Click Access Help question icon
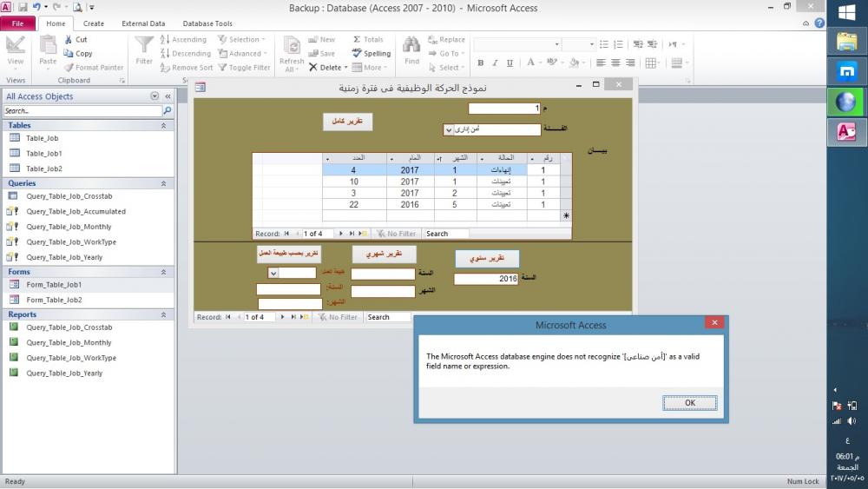 point(819,23)
